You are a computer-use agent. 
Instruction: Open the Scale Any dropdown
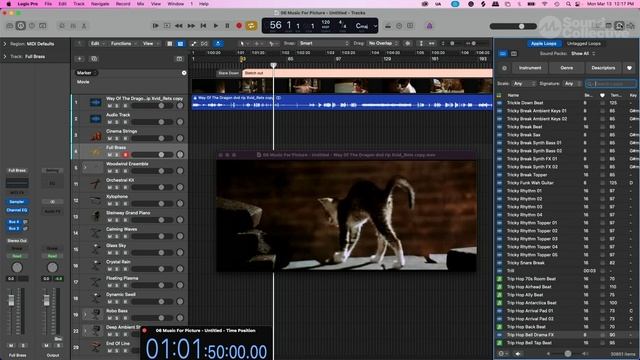click(524, 84)
